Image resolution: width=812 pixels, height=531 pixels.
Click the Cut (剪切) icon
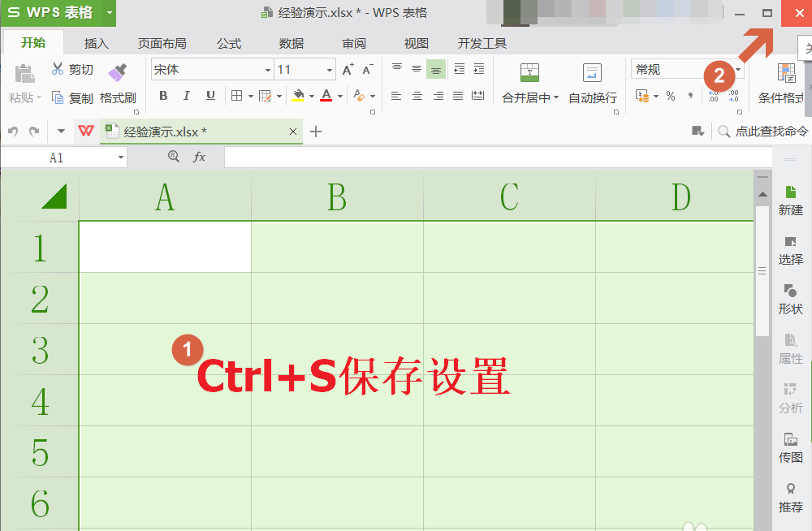tap(58, 68)
